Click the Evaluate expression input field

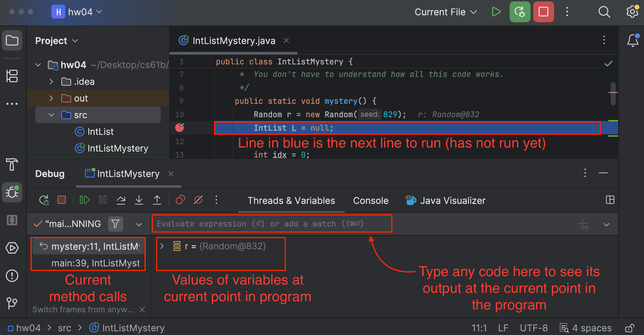(271, 224)
